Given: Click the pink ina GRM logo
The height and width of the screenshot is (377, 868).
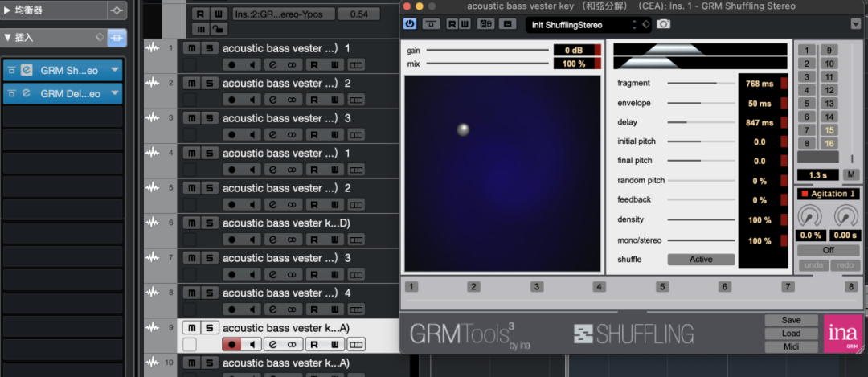Looking at the screenshot, I should coord(843,334).
